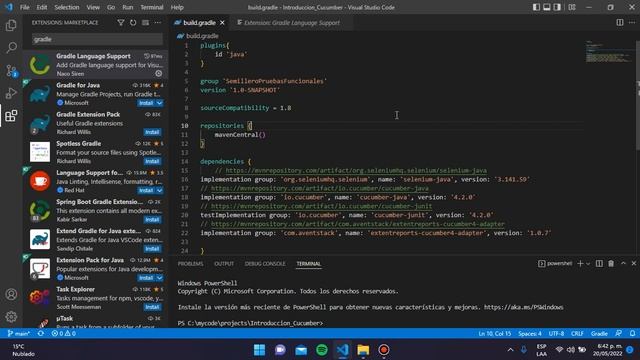Synchronize changes in status bar
The height and width of the screenshot is (360, 640).
click(x=41, y=333)
